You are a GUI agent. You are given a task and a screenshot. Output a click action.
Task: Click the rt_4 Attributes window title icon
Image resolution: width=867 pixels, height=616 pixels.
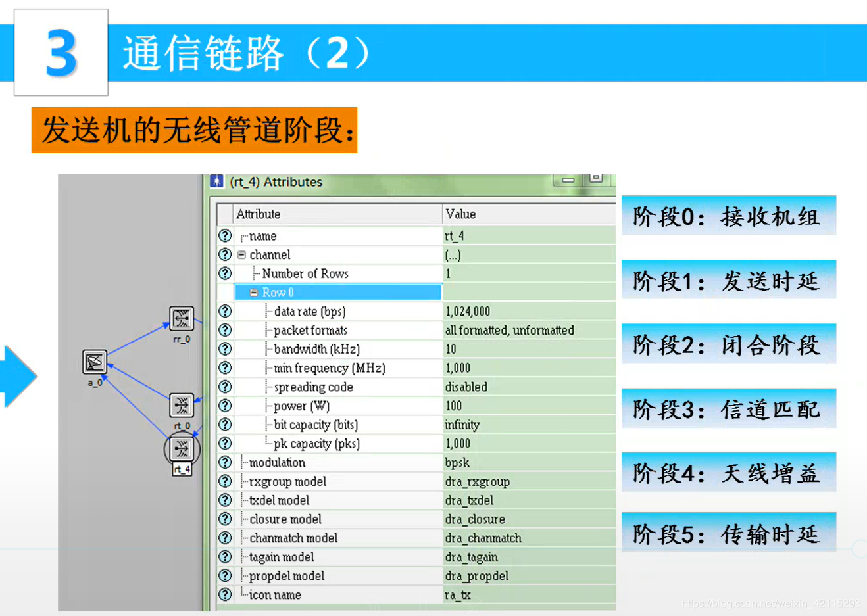click(216, 181)
